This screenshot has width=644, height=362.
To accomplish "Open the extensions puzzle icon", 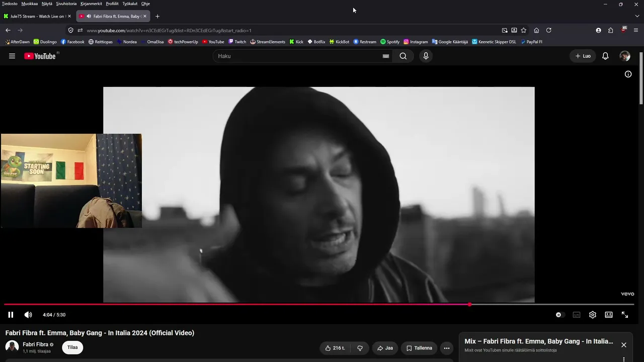I will (x=610, y=30).
